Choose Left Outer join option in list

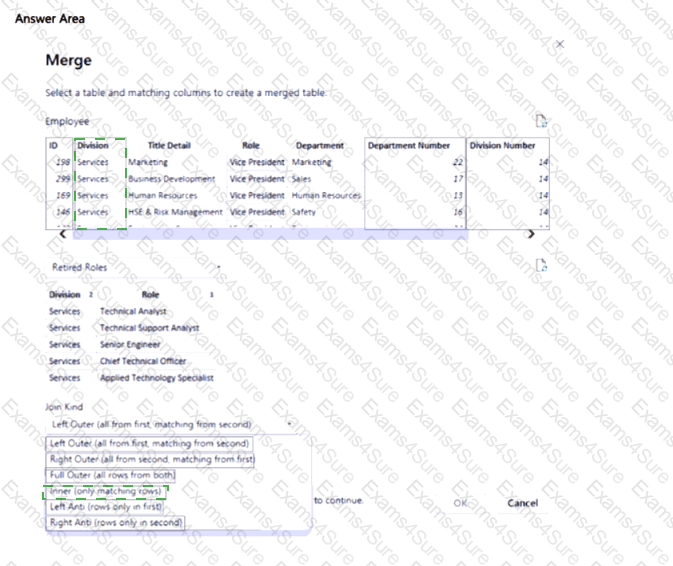point(150,442)
